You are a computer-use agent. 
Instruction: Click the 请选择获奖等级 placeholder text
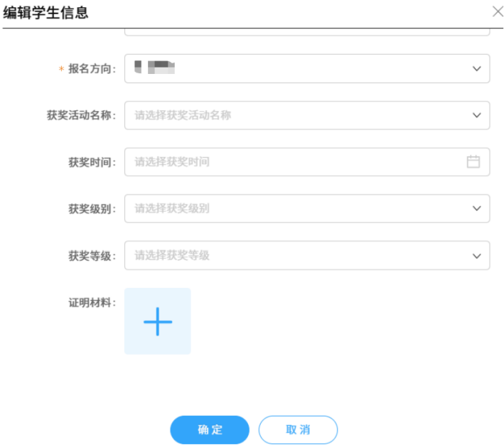coord(172,255)
